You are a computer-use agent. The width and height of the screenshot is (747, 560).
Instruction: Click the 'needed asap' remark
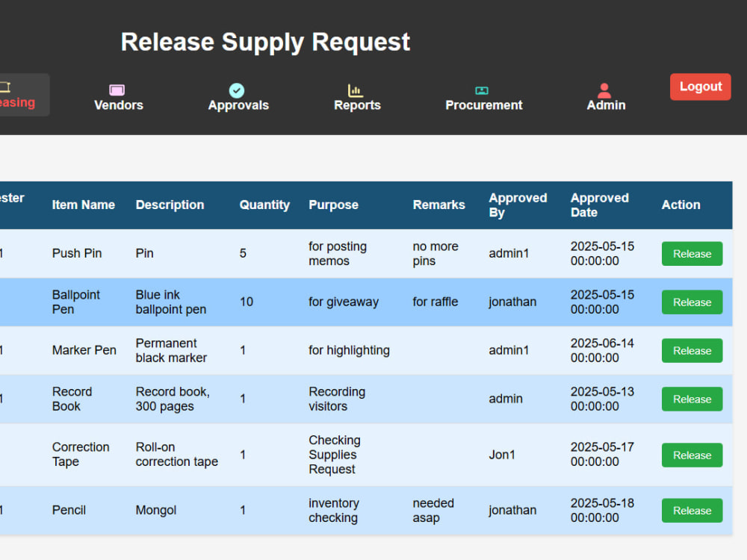click(x=433, y=510)
